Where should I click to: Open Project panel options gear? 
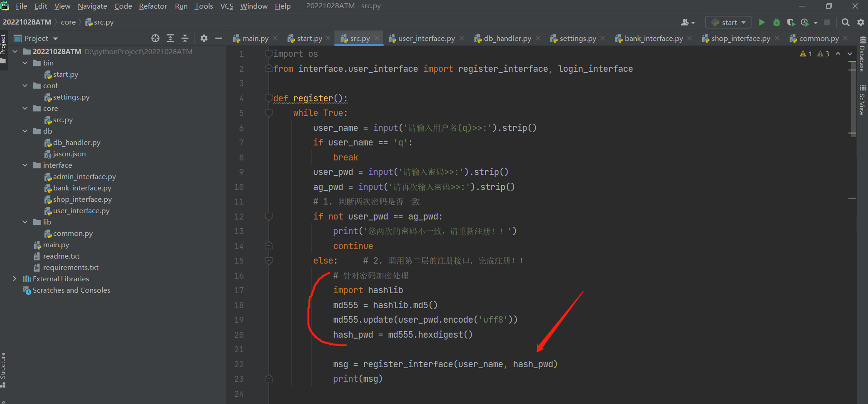pos(204,39)
